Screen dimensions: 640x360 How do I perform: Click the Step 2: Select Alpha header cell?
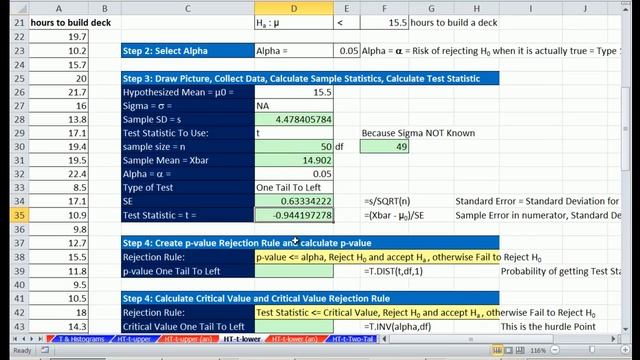pyautogui.click(x=187, y=51)
